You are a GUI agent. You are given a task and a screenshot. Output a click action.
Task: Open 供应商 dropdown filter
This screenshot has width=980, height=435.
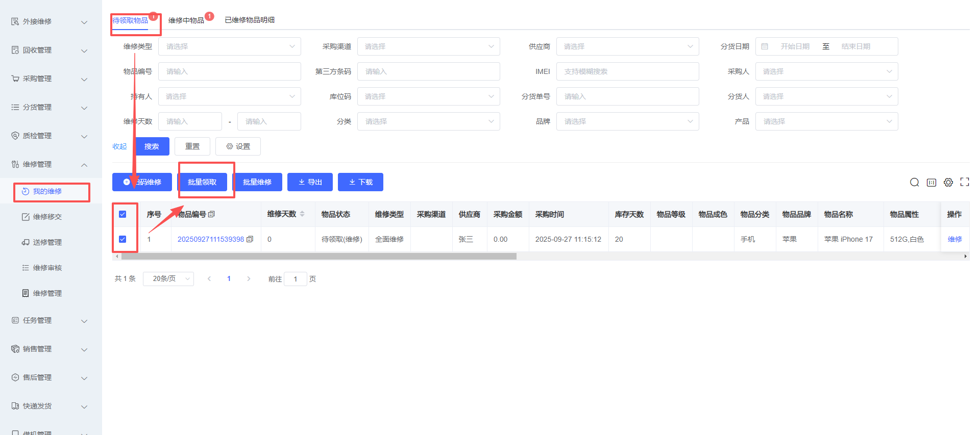tap(627, 46)
